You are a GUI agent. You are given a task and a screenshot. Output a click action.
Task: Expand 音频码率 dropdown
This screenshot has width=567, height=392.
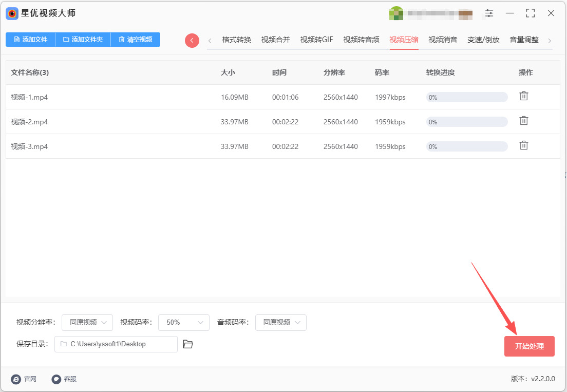tap(280, 322)
